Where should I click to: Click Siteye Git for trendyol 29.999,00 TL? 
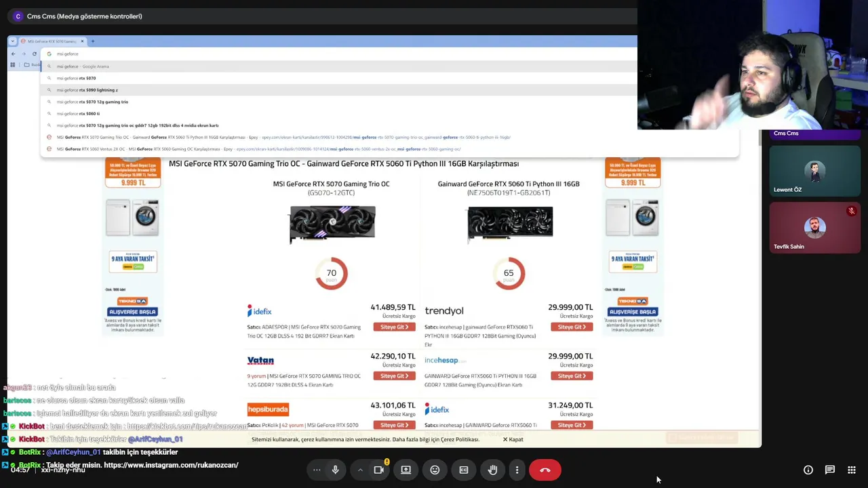572,327
